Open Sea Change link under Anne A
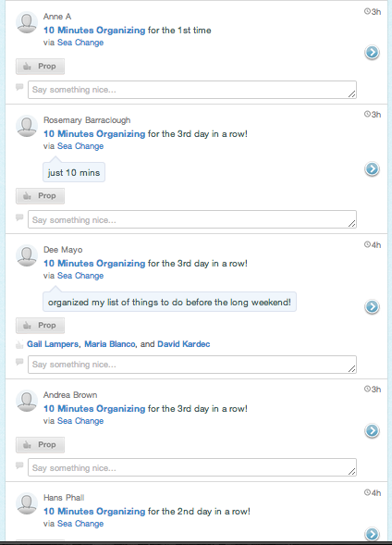Screen dimensions: 392x545 click(x=80, y=43)
